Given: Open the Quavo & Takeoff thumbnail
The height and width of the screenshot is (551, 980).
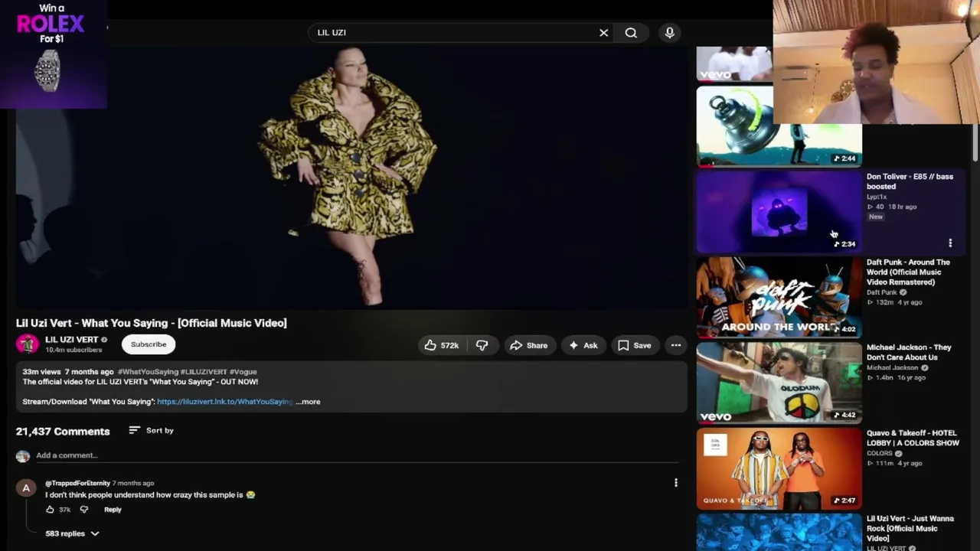Looking at the screenshot, I should (779, 468).
